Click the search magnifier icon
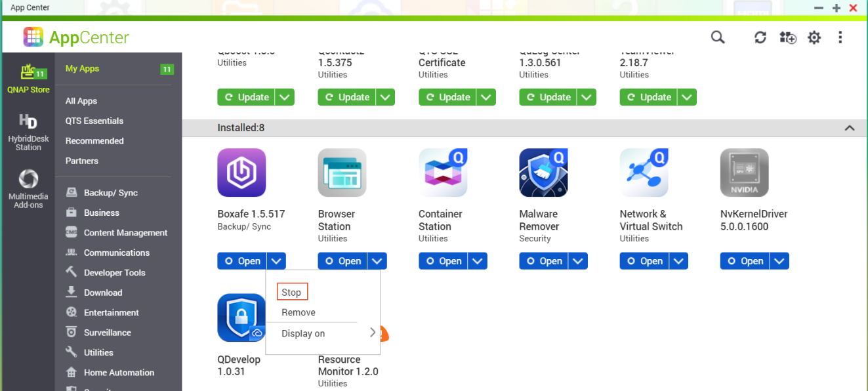Image resolution: width=868 pixels, height=391 pixels. pos(718,37)
